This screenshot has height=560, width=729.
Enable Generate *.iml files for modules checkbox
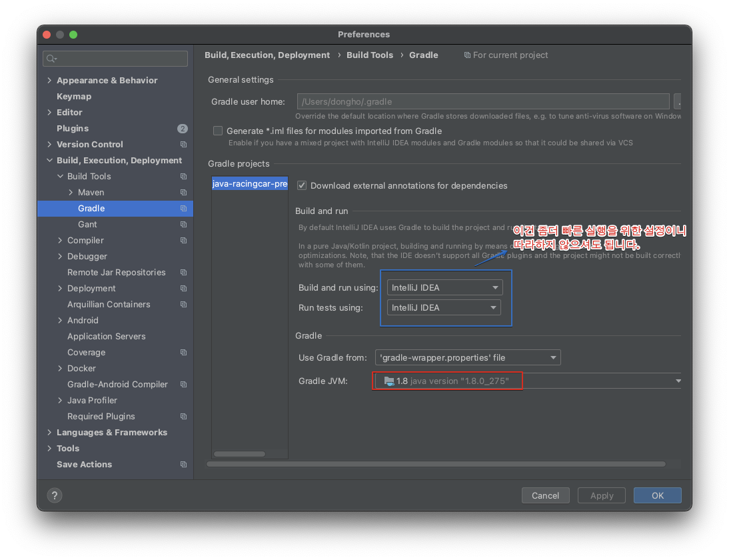218,131
